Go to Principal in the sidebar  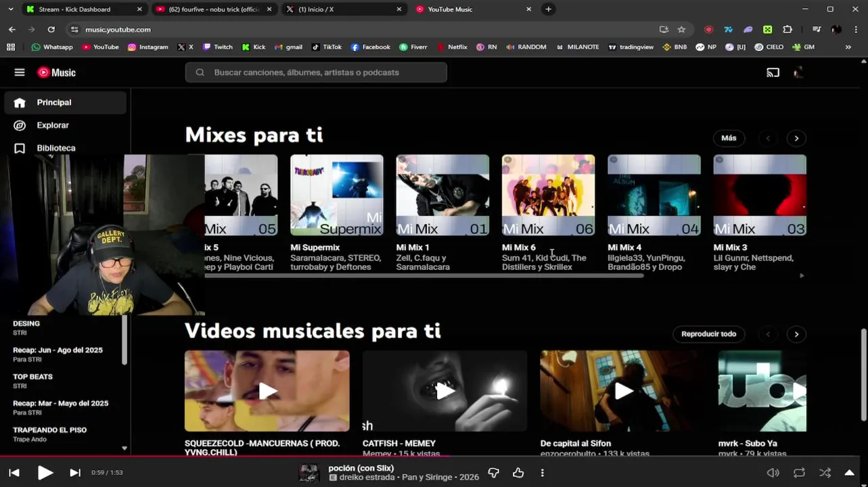[65, 102]
